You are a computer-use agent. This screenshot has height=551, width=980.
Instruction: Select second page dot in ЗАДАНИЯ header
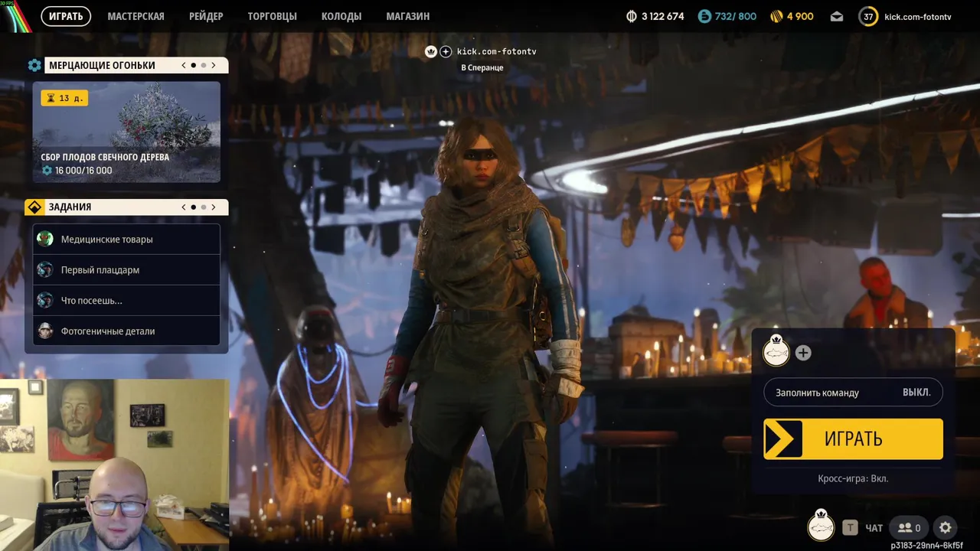(x=204, y=207)
